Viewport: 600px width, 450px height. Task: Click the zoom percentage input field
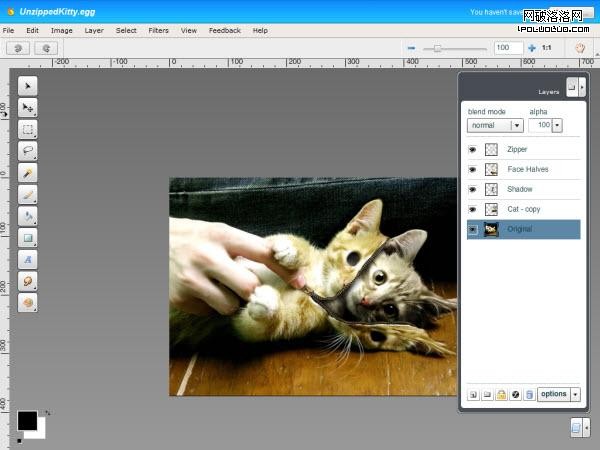507,47
